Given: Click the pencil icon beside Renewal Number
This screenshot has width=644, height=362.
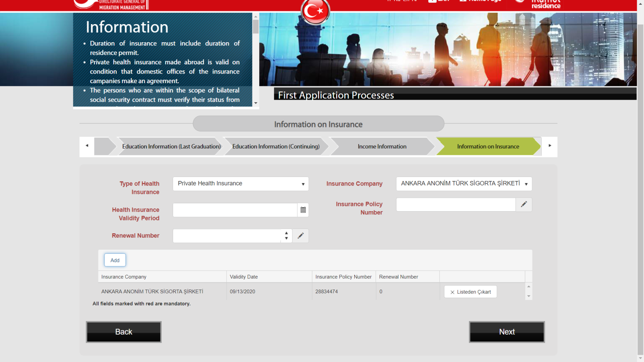Looking at the screenshot, I should [300, 236].
